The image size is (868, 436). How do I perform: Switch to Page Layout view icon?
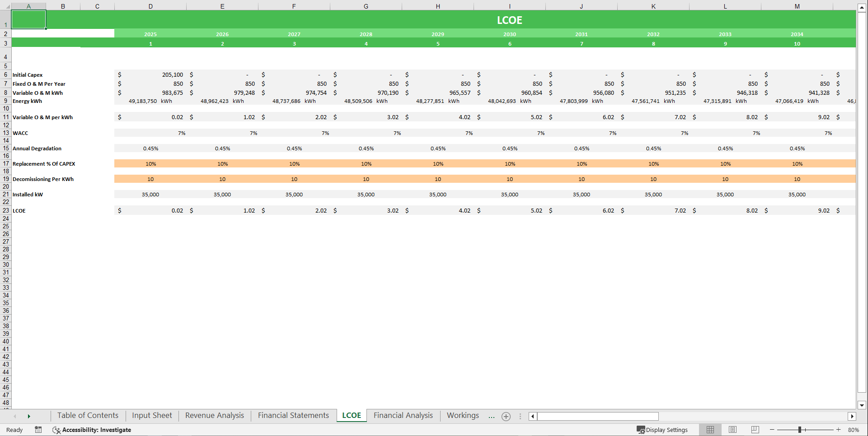(732, 430)
